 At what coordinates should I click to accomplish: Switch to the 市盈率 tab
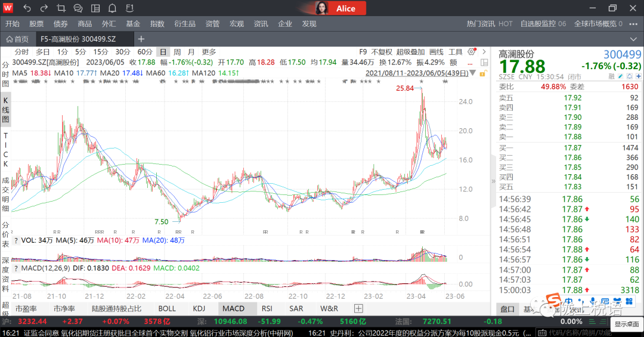click(x=26, y=308)
